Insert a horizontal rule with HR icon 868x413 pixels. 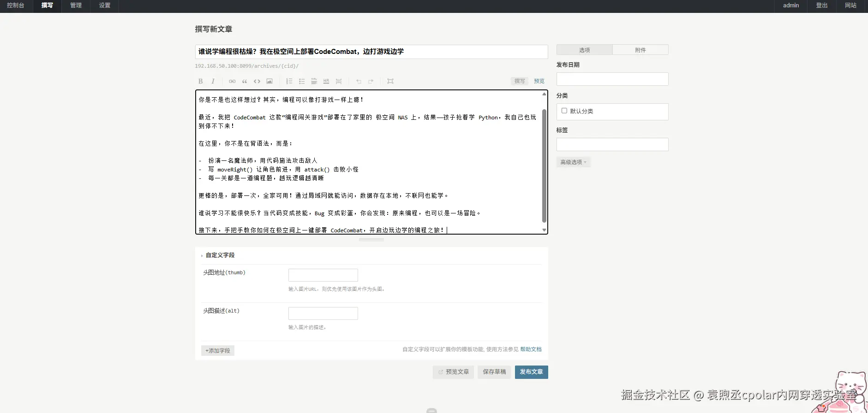point(326,81)
